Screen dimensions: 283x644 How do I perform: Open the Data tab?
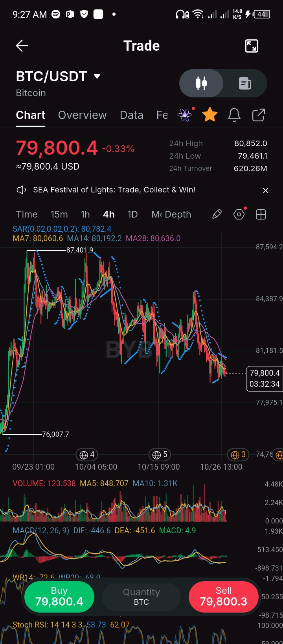click(131, 115)
